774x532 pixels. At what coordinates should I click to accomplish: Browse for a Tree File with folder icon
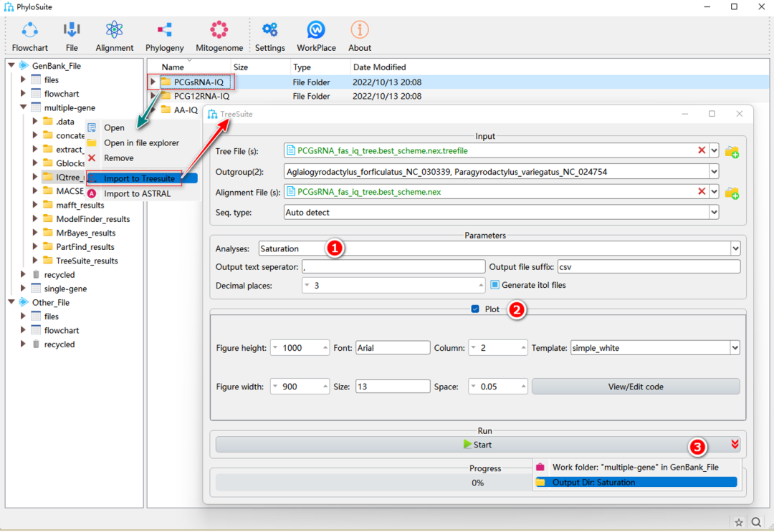[x=732, y=152]
